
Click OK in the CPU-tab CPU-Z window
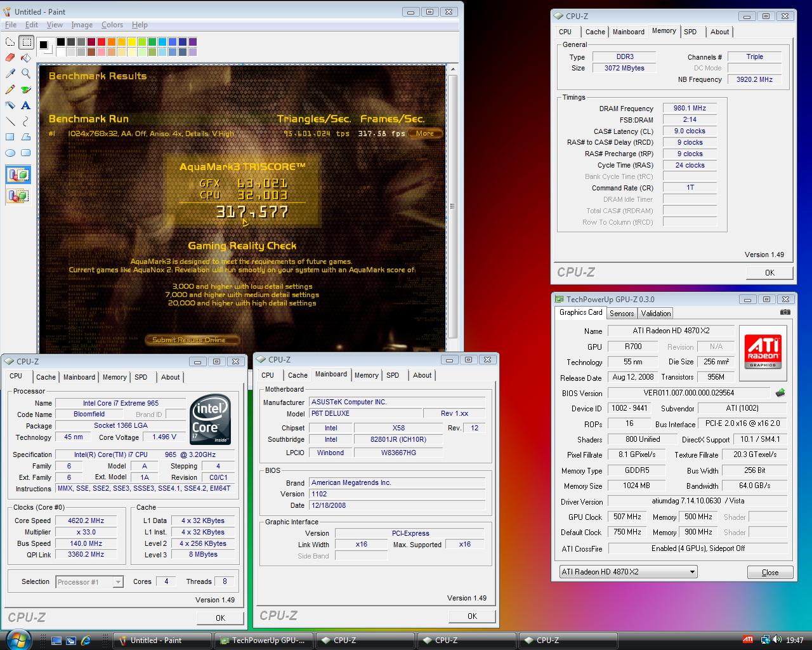tap(220, 618)
